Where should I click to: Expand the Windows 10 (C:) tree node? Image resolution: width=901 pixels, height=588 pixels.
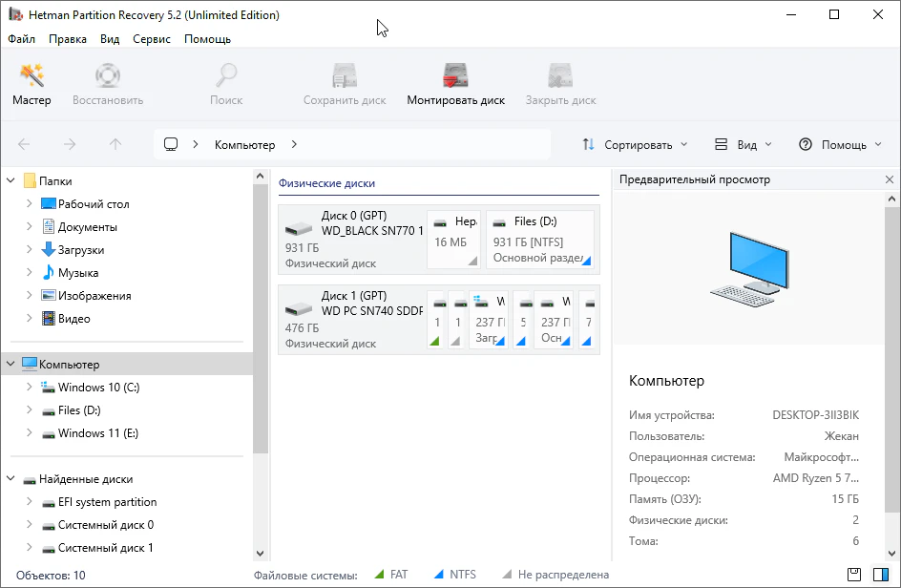(x=30, y=388)
